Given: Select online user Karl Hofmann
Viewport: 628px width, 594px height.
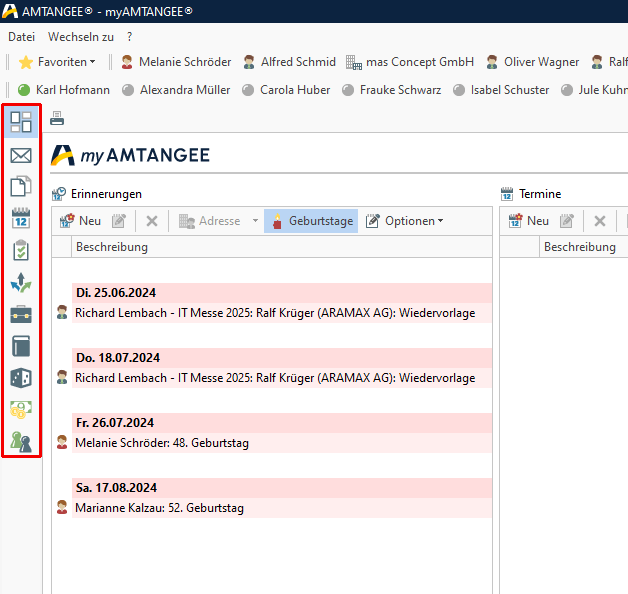Looking at the screenshot, I should (63, 90).
